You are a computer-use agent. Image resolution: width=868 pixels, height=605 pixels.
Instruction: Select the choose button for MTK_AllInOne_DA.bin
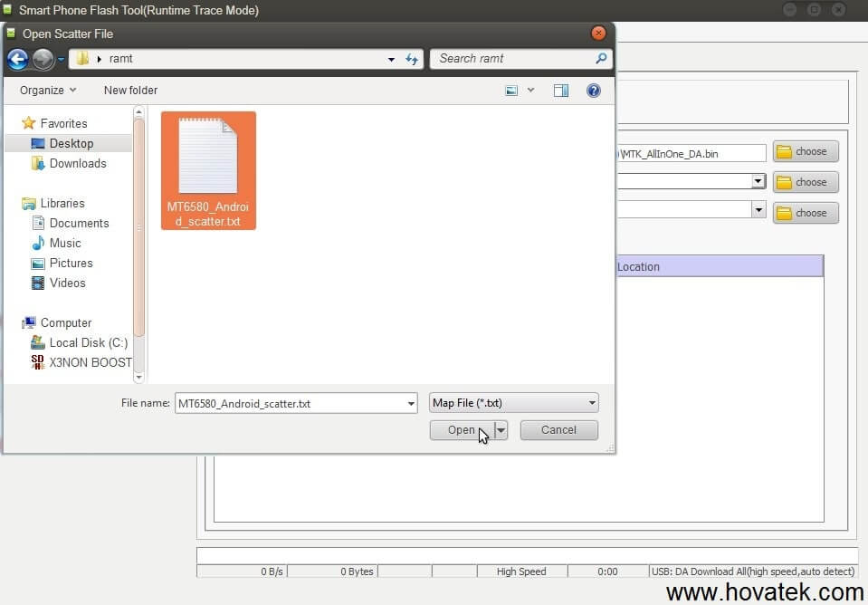click(804, 151)
